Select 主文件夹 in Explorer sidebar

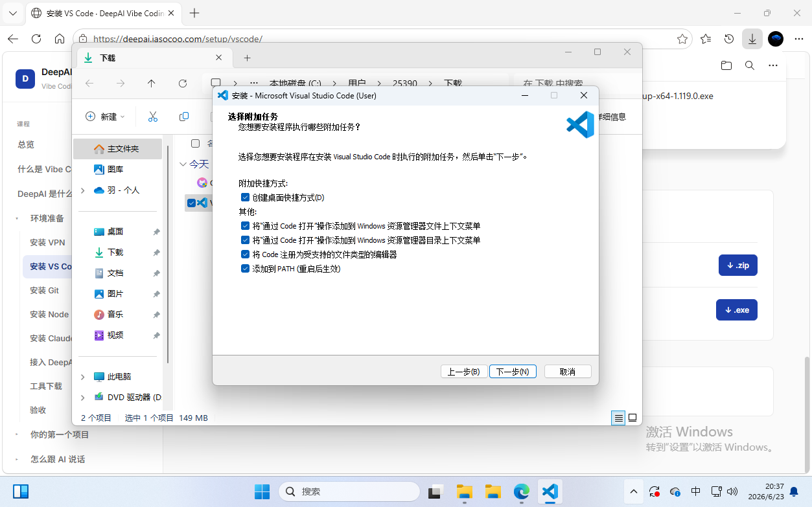click(x=117, y=149)
